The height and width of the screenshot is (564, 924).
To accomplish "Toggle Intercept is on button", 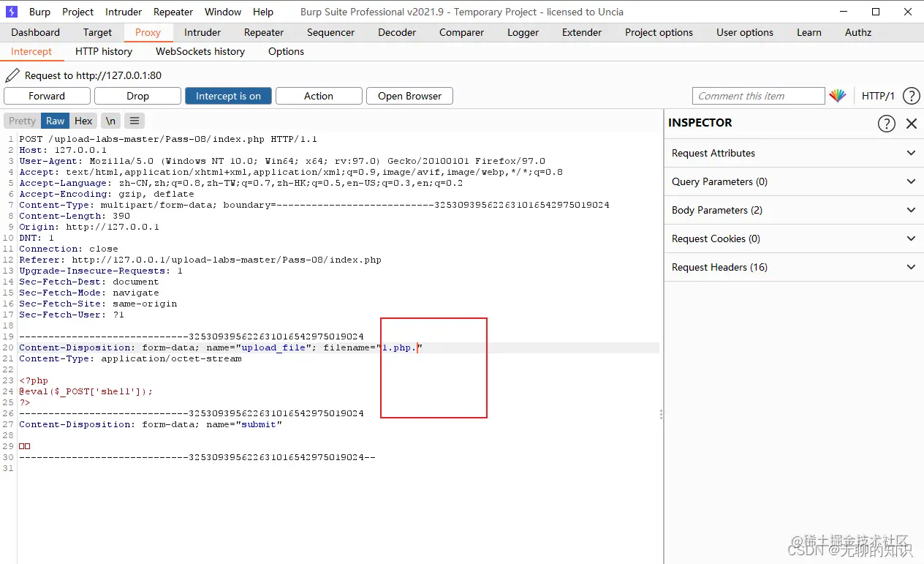I will click(x=228, y=96).
